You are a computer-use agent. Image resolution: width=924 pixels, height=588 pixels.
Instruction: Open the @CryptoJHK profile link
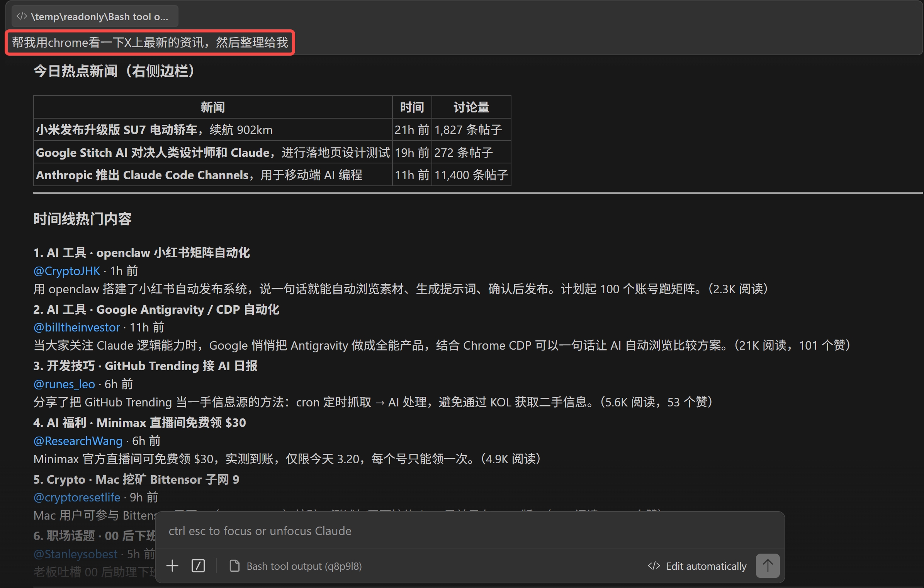[67, 271]
